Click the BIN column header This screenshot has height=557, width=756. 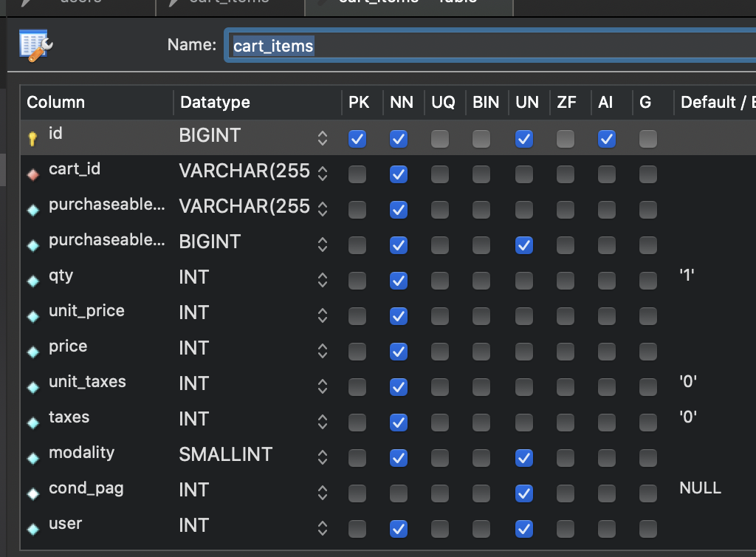pyautogui.click(x=487, y=102)
